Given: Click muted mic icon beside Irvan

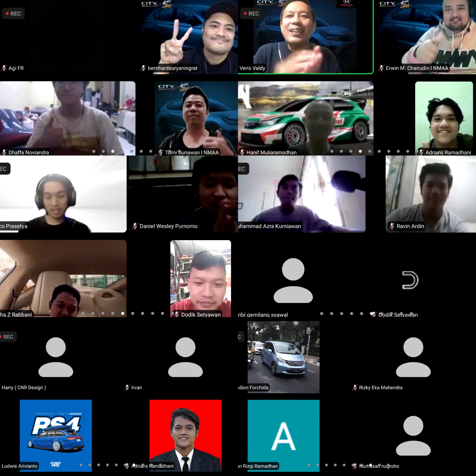Looking at the screenshot, I should tap(127, 387).
